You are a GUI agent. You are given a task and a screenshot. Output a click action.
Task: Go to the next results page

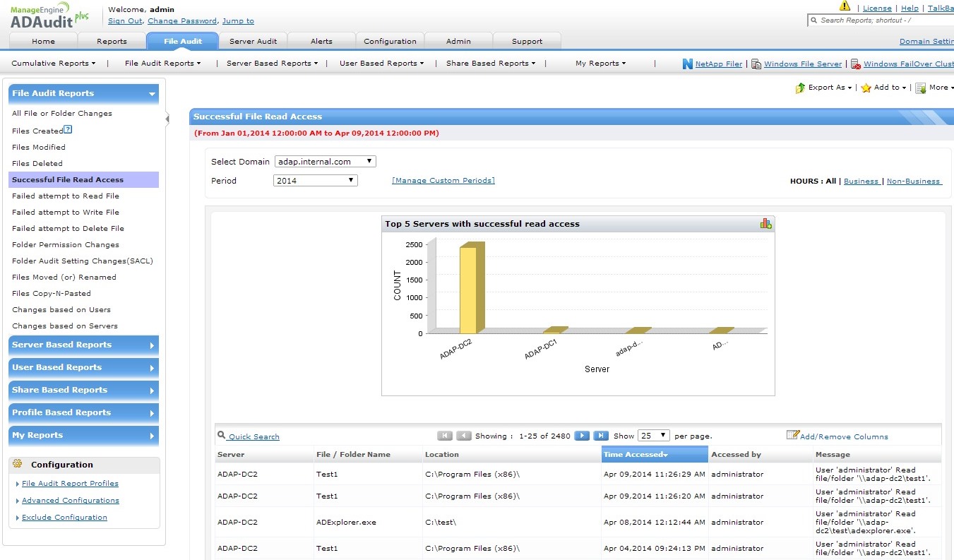pos(582,436)
